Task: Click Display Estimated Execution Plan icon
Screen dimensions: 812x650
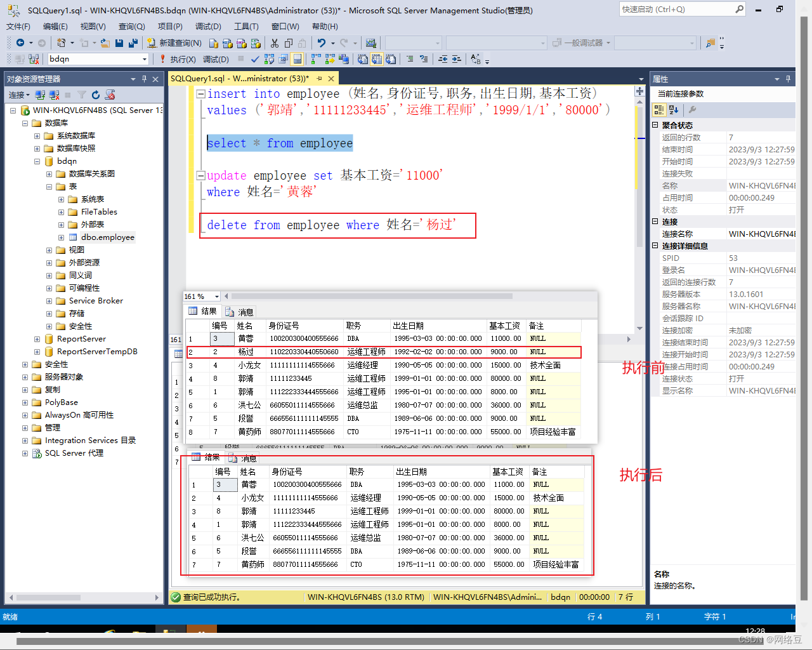Action: click(269, 59)
